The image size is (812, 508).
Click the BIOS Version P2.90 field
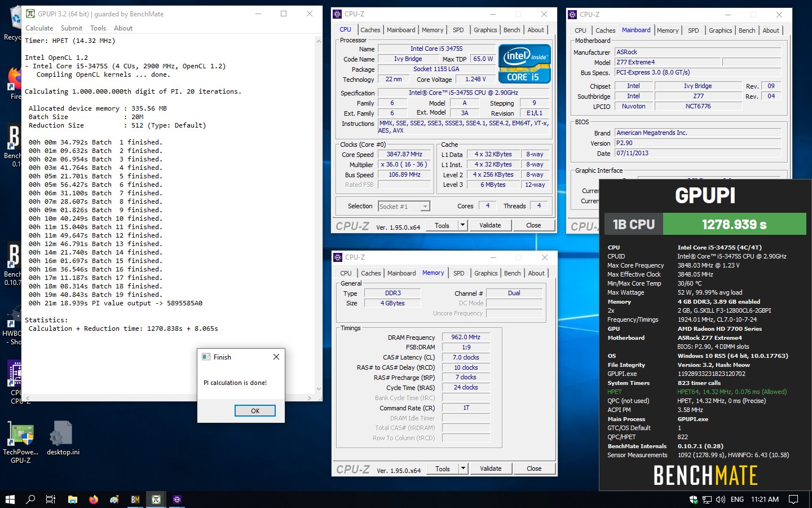click(x=698, y=143)
